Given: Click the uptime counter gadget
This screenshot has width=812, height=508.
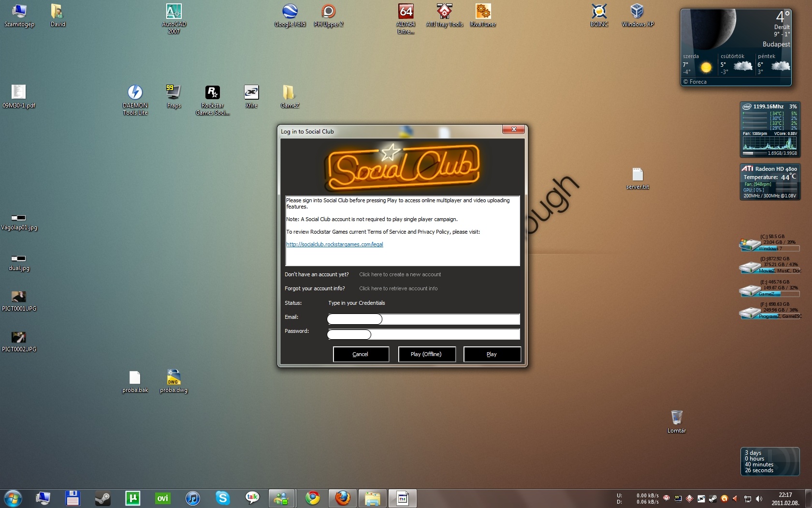Looking at the screenshot, I should (x=770, y=462).
